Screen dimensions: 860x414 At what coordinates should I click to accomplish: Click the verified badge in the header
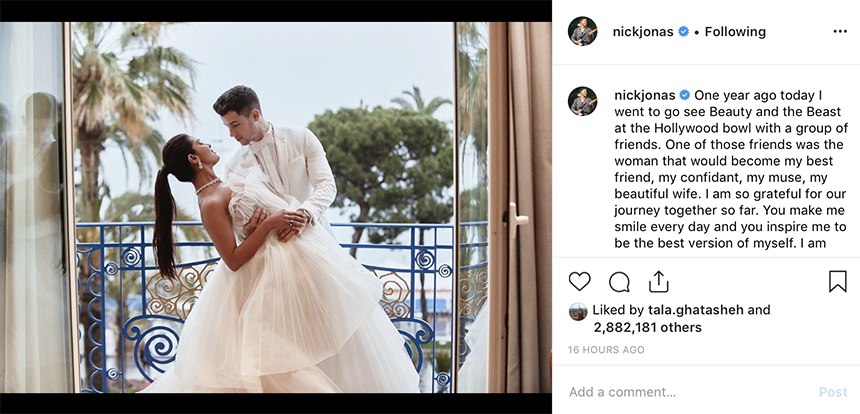click(683, 32)
